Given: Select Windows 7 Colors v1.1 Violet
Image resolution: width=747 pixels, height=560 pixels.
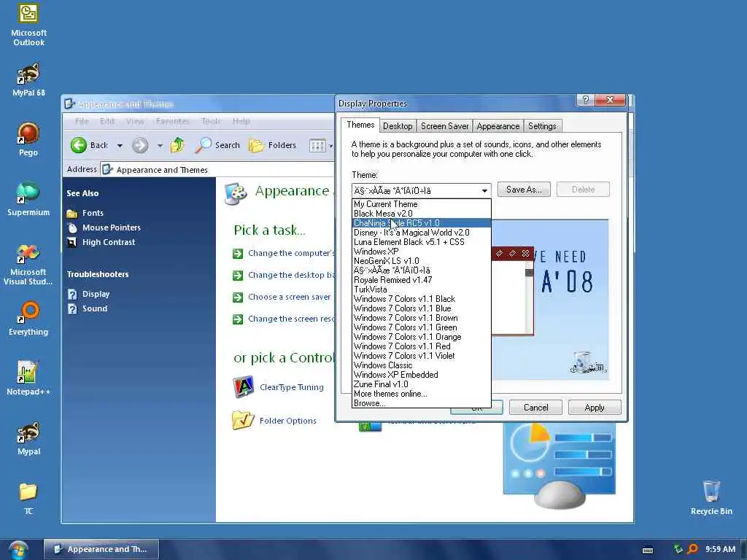Looking at the screenshot, I should [421, 356].
